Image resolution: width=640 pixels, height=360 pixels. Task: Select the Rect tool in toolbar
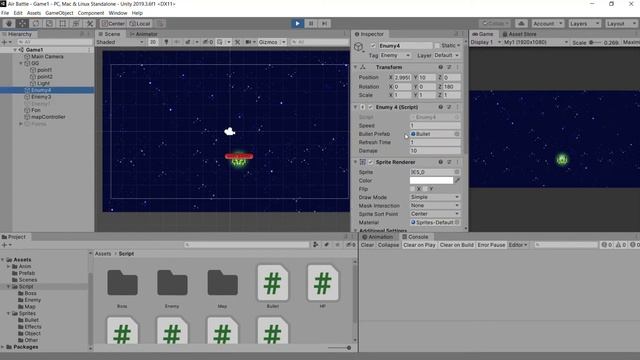(62, 24)
